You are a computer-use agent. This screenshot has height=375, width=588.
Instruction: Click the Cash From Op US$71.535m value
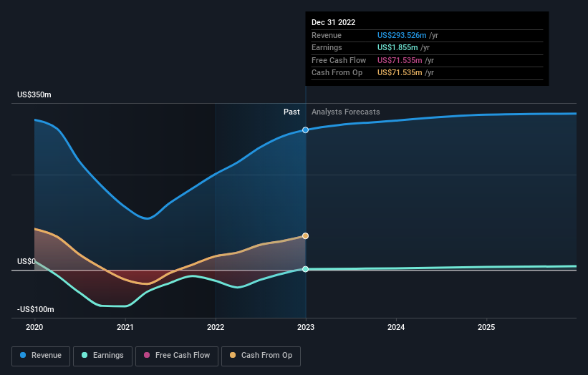pos(400,73)
